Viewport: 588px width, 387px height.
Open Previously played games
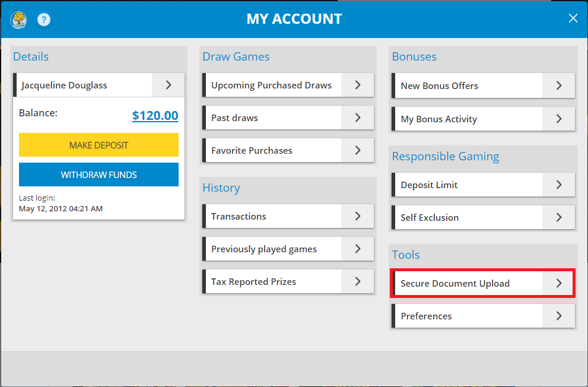point(273,249)
